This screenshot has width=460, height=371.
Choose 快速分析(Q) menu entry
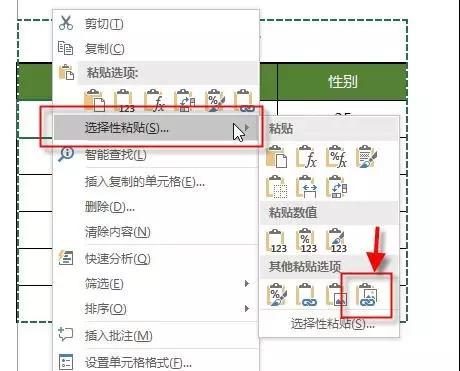point(156,258)
